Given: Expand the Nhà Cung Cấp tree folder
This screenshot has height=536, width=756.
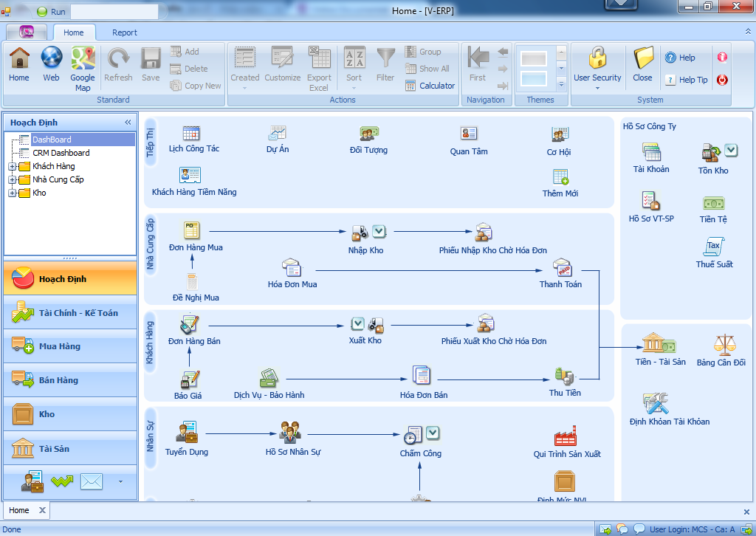Looking at the screenshot, I should (x=13, y=180).
